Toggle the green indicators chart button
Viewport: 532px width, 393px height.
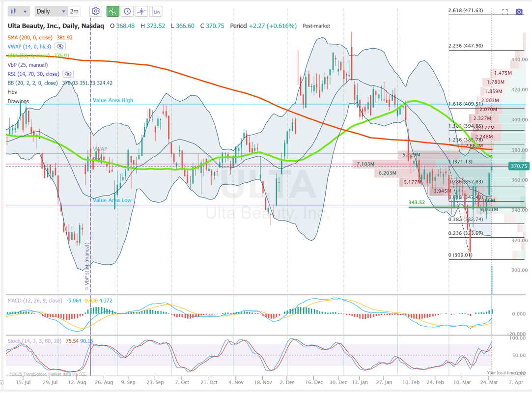click(x=112, y=11)
